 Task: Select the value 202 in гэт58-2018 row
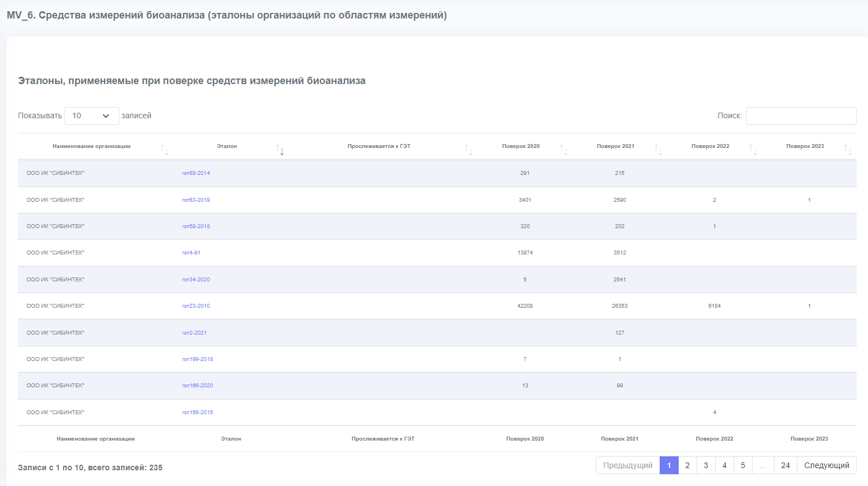point(620,226)
